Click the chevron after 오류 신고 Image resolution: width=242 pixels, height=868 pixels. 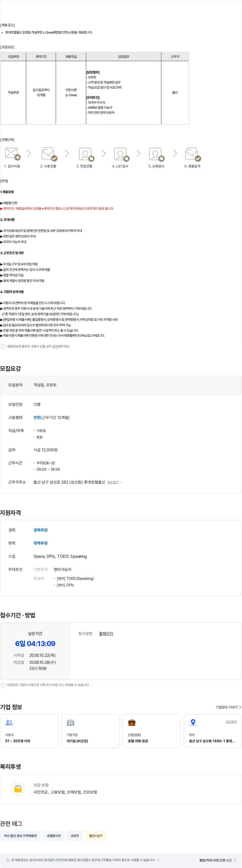(235, 860)
